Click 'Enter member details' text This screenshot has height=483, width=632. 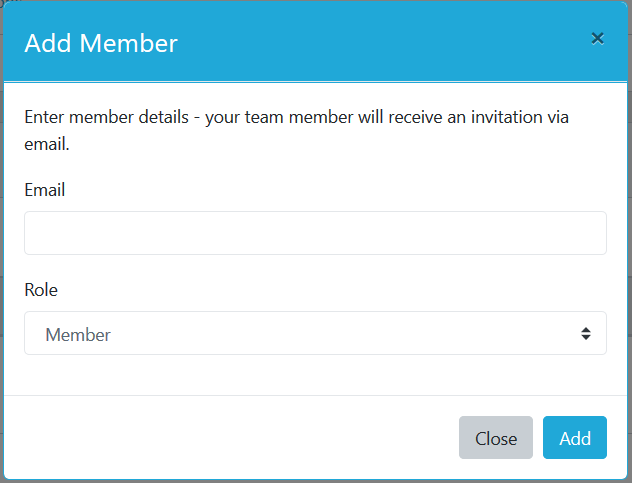pyautogui.click(x=106, y=117)
